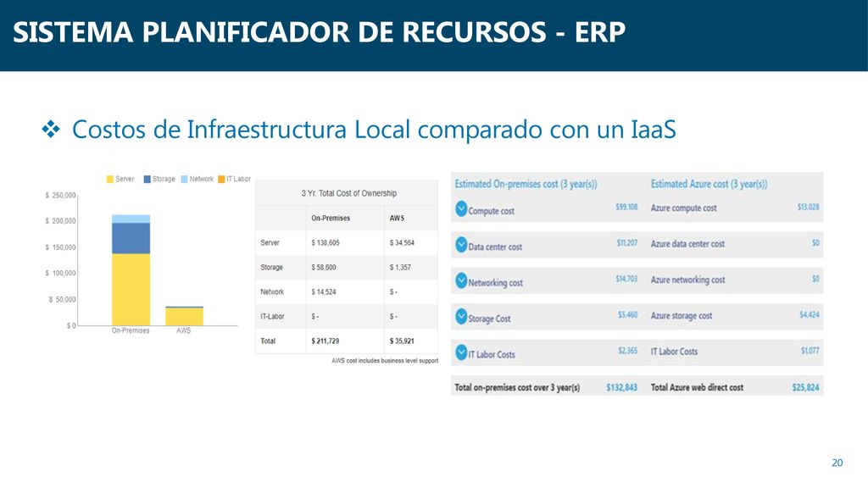
Task: Click the '$13,028' Azure compute value
Action: tap(808, 207)
